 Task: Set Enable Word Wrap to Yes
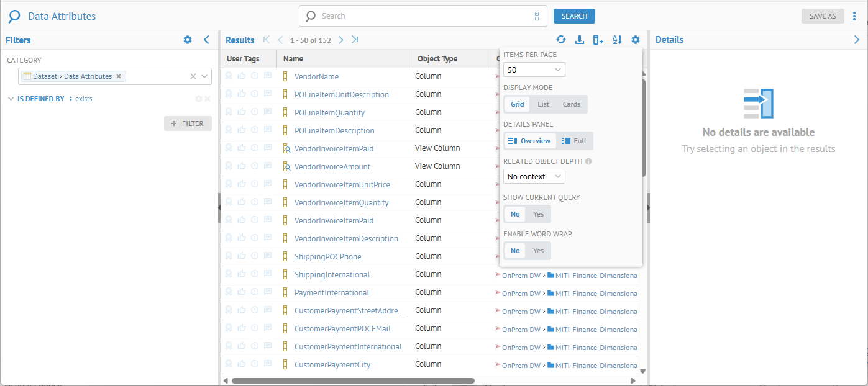click(x=538, y=251)
